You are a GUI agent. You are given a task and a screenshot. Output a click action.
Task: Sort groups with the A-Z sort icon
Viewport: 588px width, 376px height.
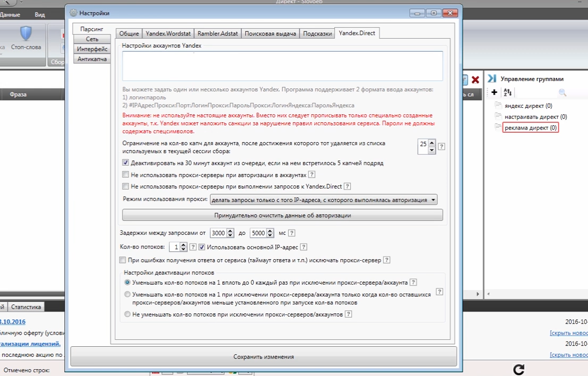pyautogui.click(x=508, y=92)
